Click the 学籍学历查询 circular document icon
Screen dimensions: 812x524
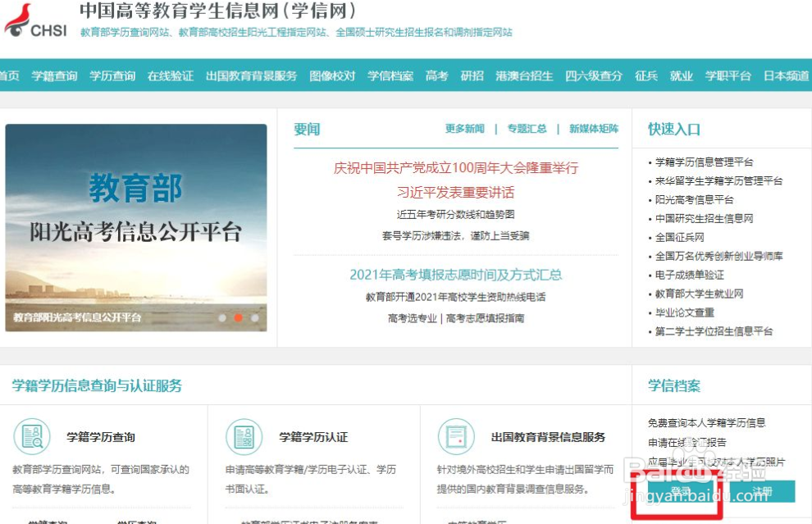[x=33, y=437]
